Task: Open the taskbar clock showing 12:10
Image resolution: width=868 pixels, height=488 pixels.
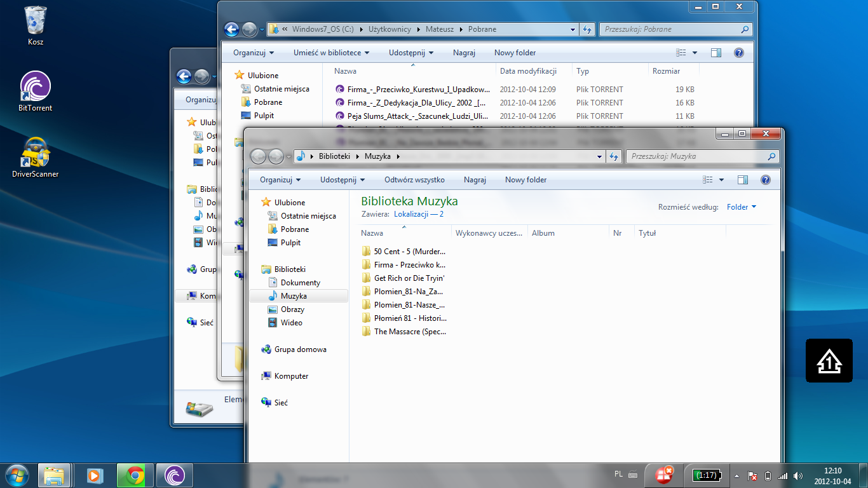Action: [832, 475]
